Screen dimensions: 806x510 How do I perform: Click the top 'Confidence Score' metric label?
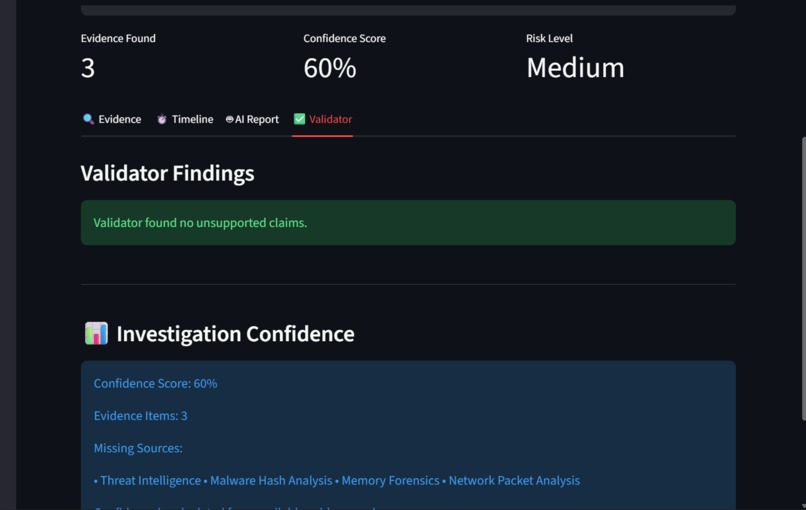pyautogui.click(x=344, y=38)
